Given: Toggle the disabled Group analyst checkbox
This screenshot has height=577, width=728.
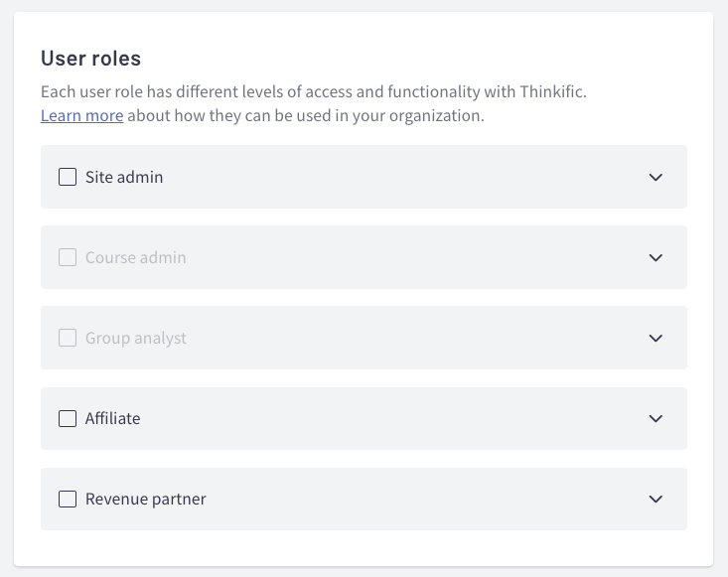Looking at the screenshot, I should pos(68,338).
